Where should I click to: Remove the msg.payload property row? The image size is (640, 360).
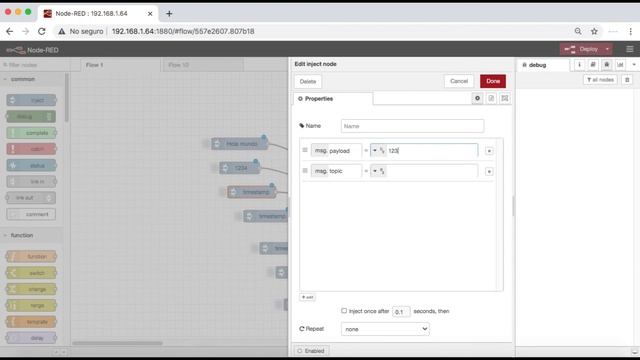click(x=489, y=151)
